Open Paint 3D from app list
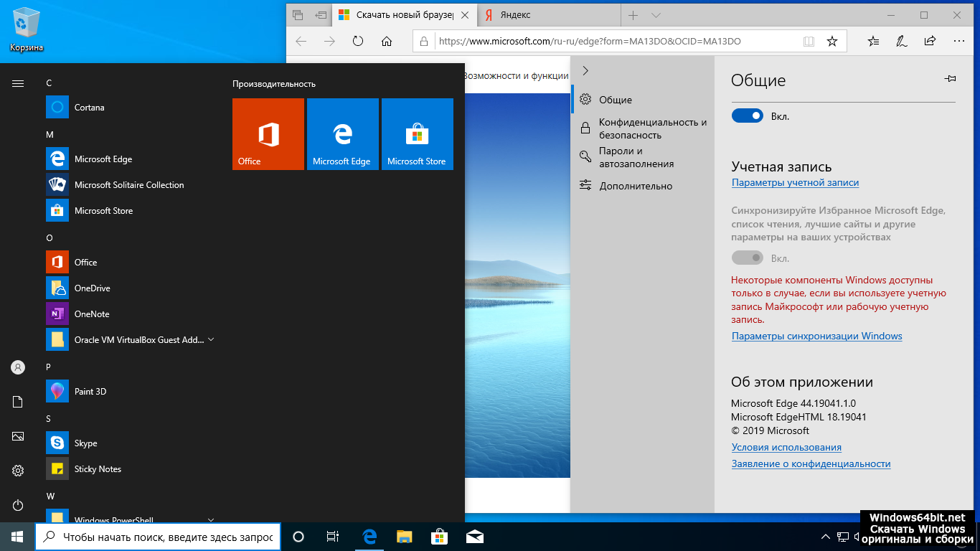 (90, 392)
